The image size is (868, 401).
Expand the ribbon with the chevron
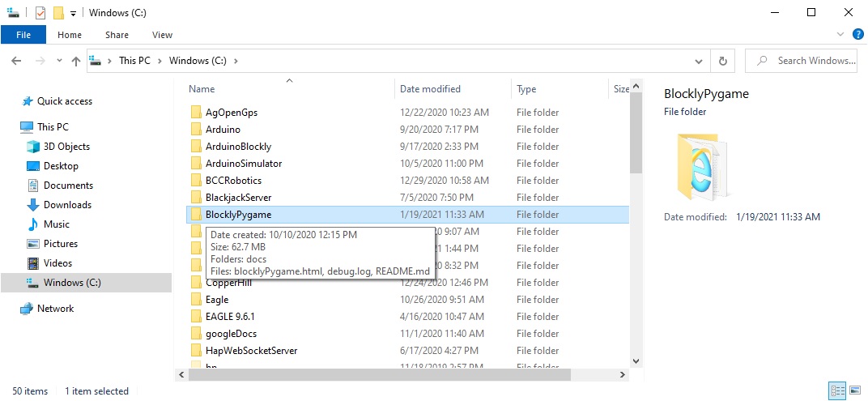point(841,34)
